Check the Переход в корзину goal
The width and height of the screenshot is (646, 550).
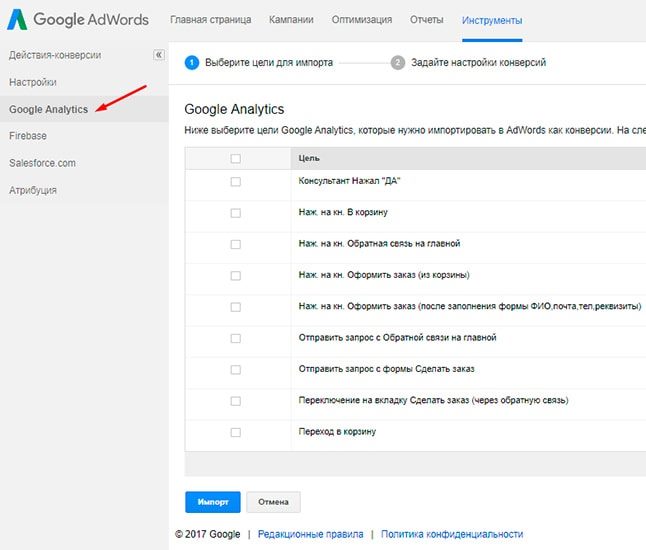tap(236, 432)
